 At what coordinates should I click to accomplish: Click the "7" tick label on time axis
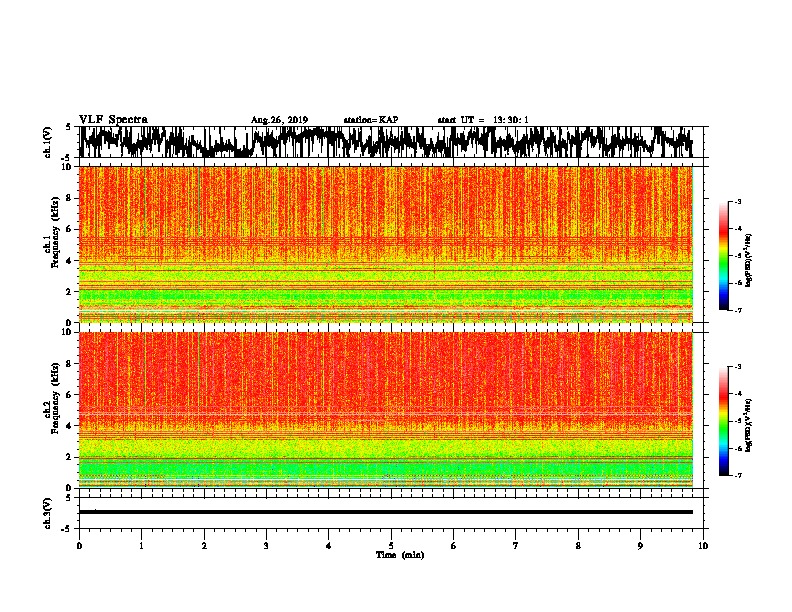[x=516, y=546]
